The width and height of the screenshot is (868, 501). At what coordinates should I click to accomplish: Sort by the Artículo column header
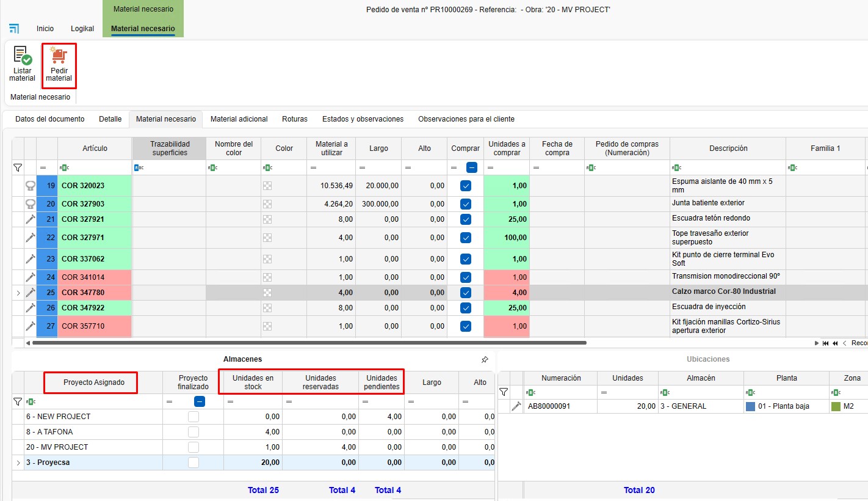pos(95,148)
